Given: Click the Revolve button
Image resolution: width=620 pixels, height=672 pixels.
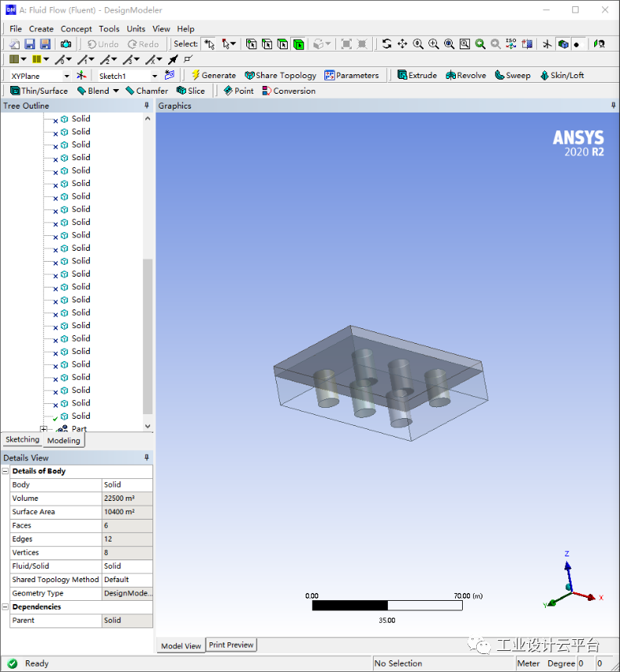Looking at the screenshot, I should (466, 76).
